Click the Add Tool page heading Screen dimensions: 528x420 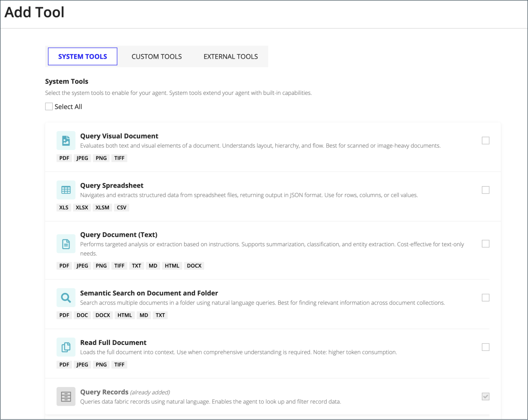(x=34, y=12)
